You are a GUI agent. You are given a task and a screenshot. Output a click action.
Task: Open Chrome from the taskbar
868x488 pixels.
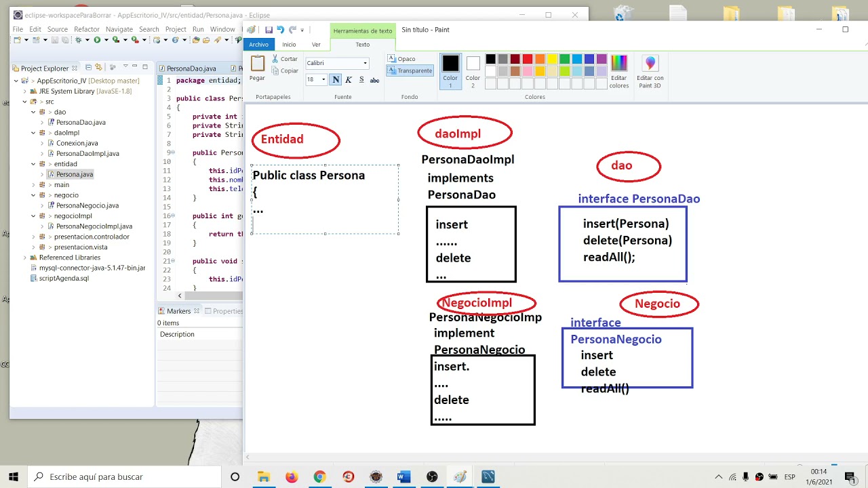coord(319,476)
